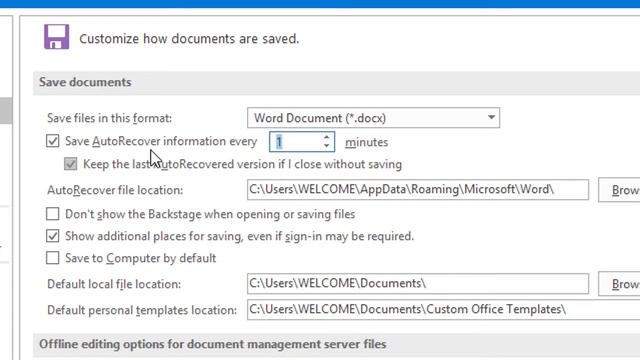Increase AutoRecover minutes with up arrow

click(x=327, y=138)
